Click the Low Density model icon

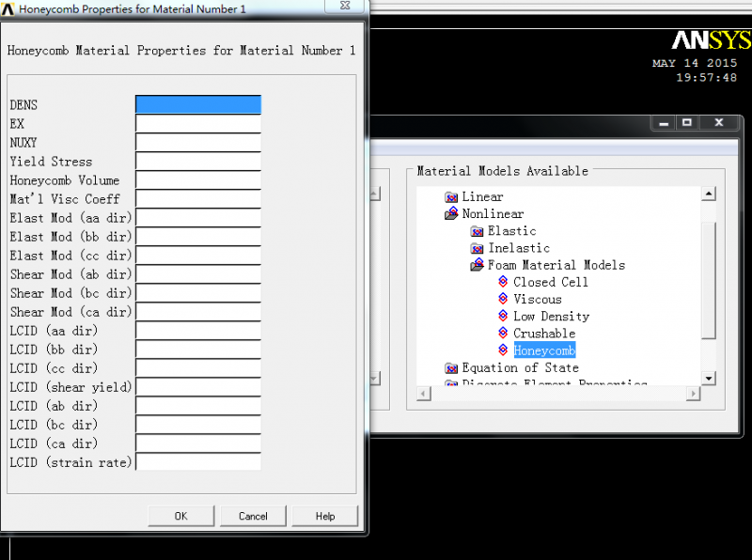point(503,316)
